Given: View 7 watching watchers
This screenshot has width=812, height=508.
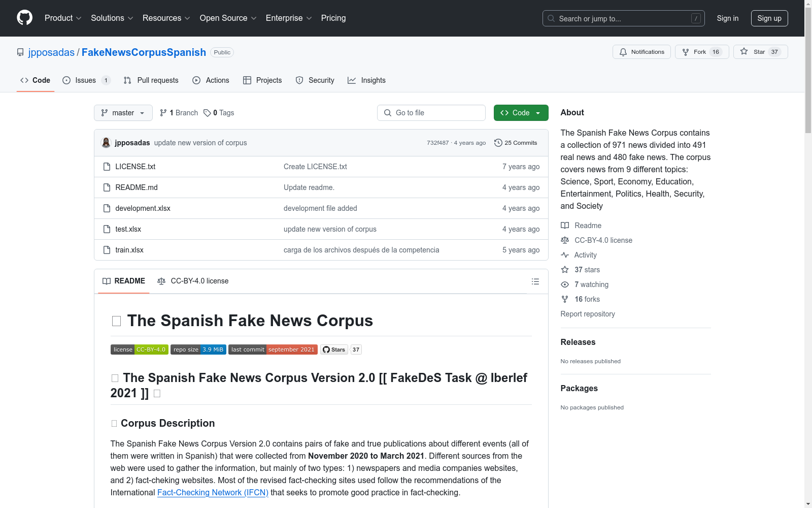Looking at the screenshot, I should (x=585, y=284).
